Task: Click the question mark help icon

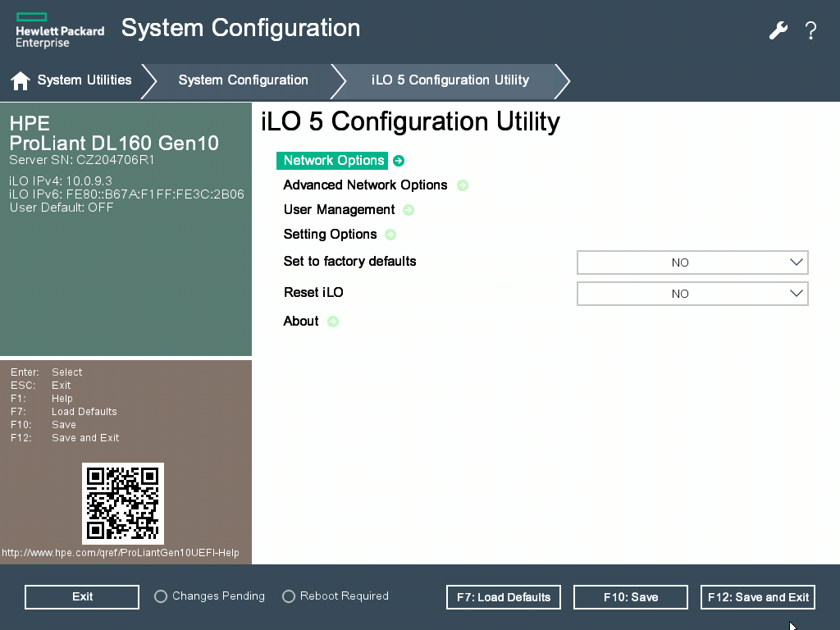Action: (810, 30)
